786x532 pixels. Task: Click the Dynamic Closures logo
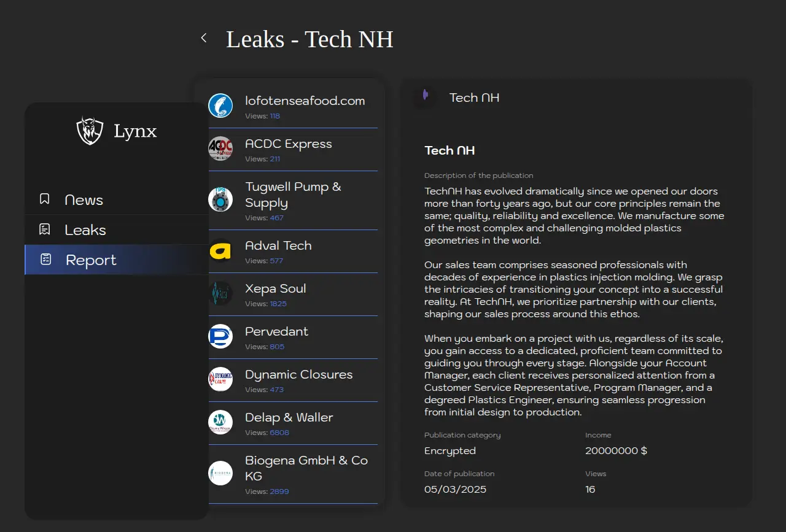pyautogui.click(x=220, y=379)
